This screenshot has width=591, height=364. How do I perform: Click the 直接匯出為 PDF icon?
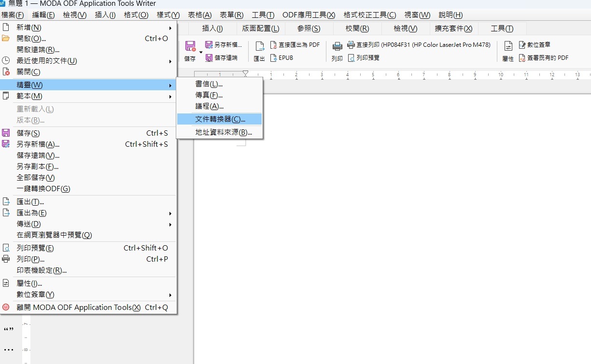click(x=274, y=45)
